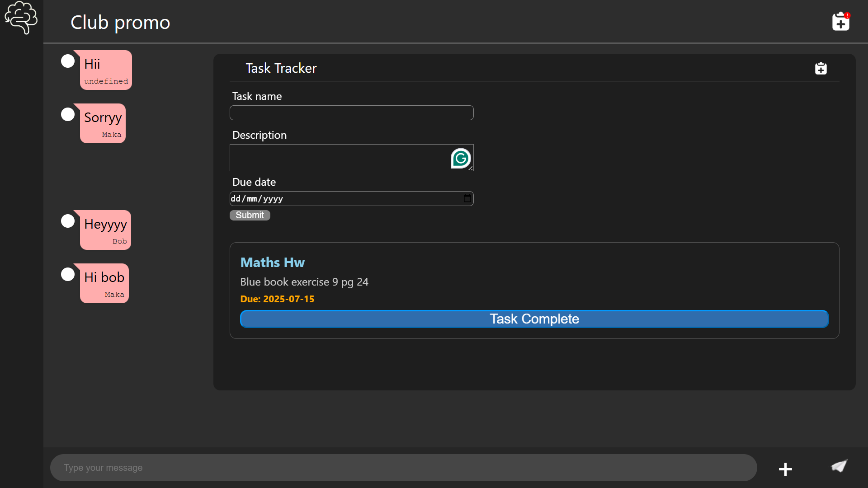Click the plus attachment icon

(x=785, y=469)
